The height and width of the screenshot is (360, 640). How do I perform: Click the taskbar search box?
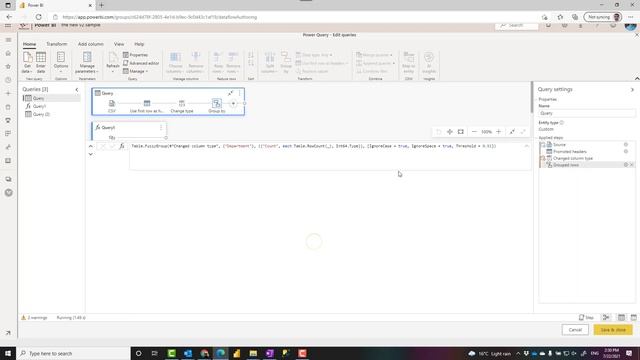pyautogui.click(x=74, y=353)
